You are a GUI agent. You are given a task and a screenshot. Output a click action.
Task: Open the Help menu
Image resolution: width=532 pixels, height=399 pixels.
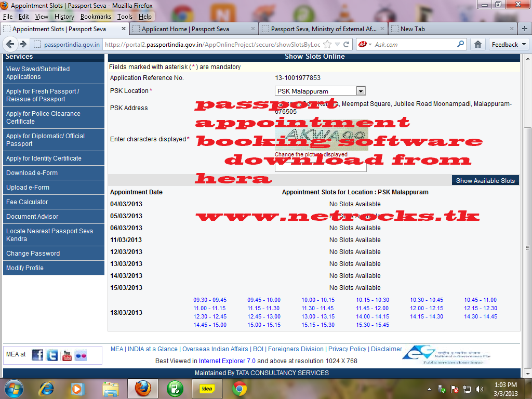click(x=145, y=17)
